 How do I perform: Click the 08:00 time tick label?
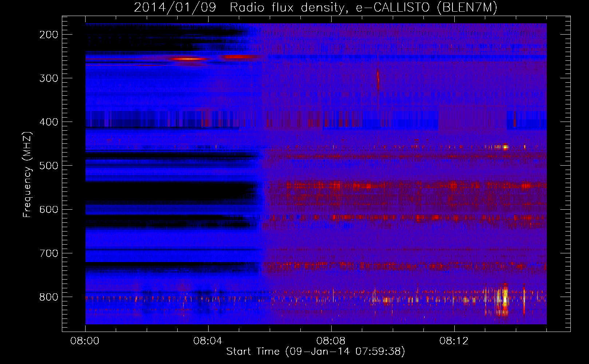pos(85,341)
